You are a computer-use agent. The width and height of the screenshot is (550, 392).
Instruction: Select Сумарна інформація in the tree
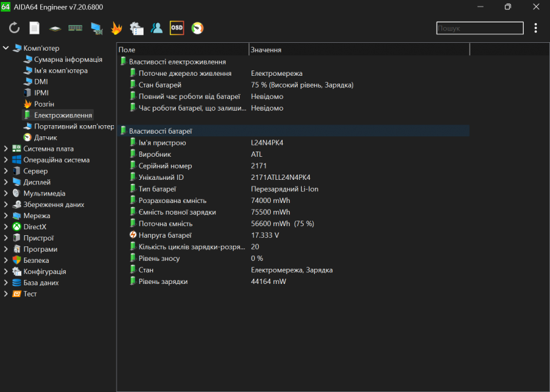pyautogui.click(x=68, y=59)
